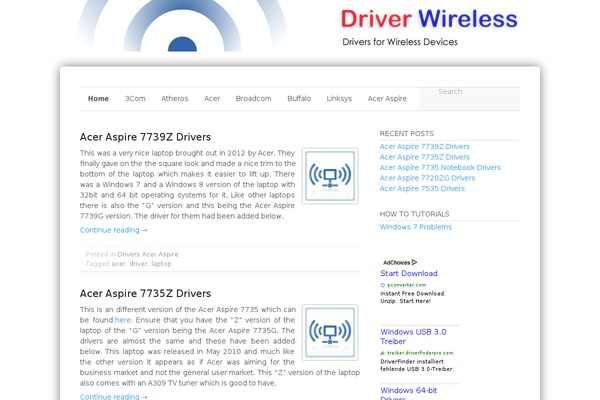600x400 pixels.
Task: Open the Atheros menu item
Action: [174, 98]
